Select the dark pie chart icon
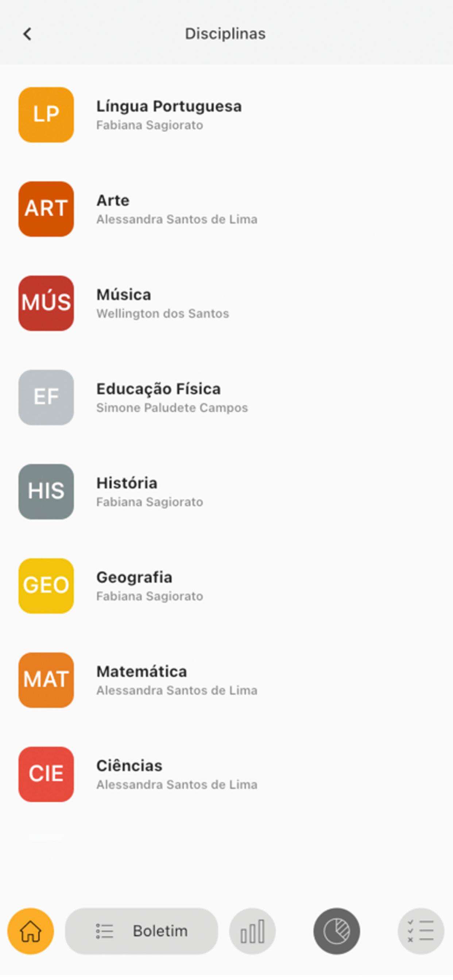This screenshot has width=453, height=980. pos(337,931)
